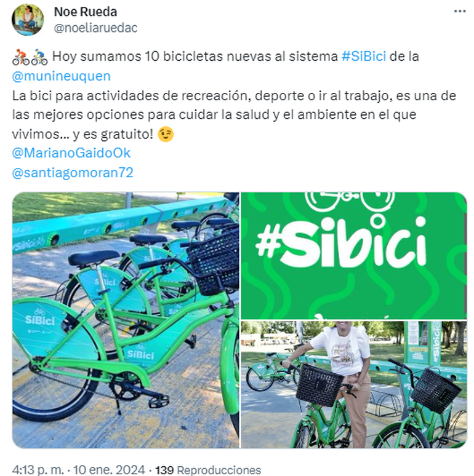The image size is (474, 476).
Task: Click the 10 ene. 2024 date
Action: click(x=109, y=469)
